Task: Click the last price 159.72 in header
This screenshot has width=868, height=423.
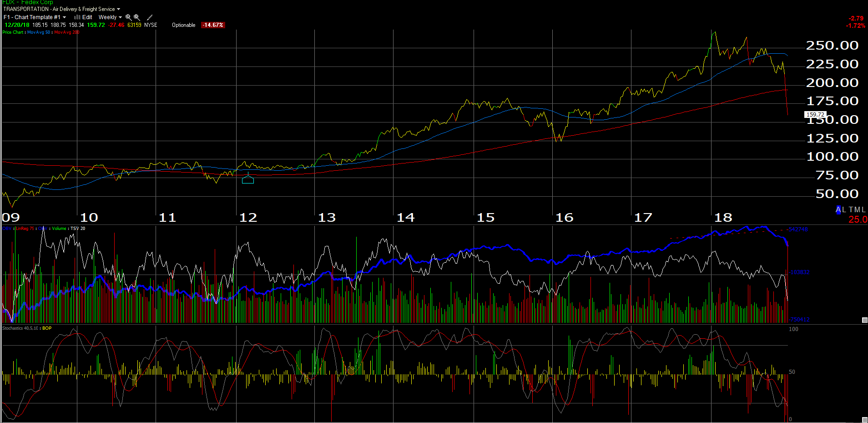Action: click(96, 25)
